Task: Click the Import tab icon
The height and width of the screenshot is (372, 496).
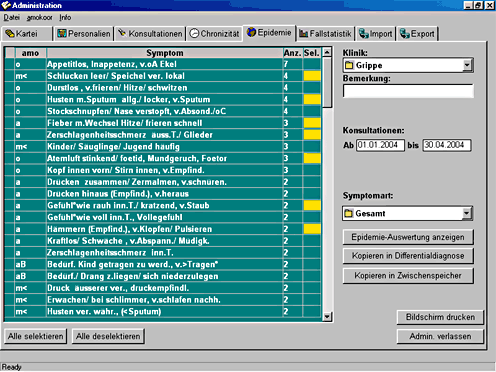Action: [364, 33]
